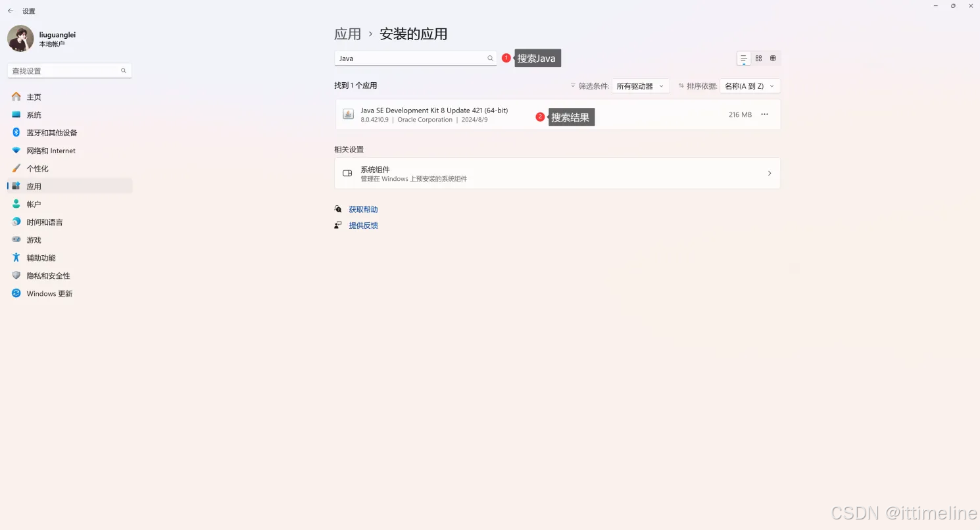Click the chevron on 系统组件 row
980x530 pixels.
(x=770, y=173)
